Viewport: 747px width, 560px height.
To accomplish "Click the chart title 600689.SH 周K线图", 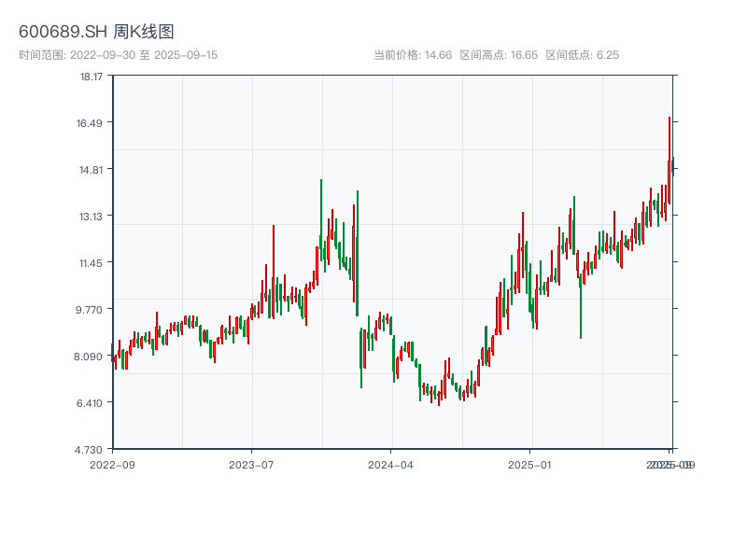I will pyautogui.click(x=96, y=32).
